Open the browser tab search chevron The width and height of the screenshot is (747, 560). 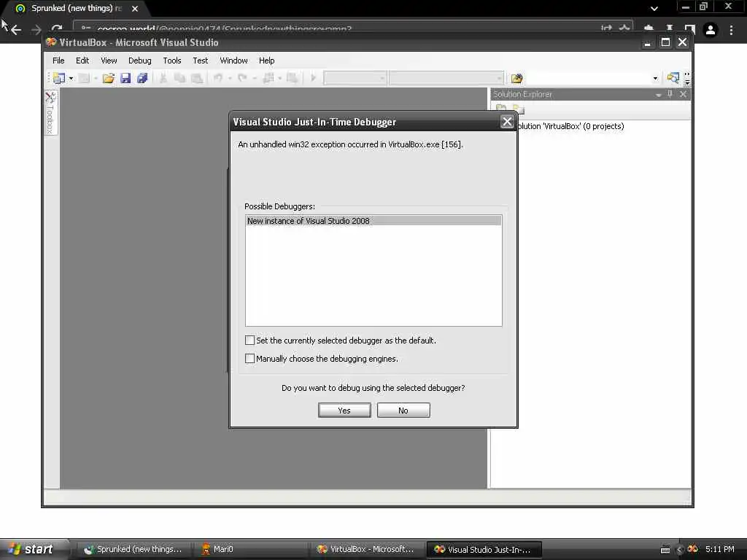(654, 8)
